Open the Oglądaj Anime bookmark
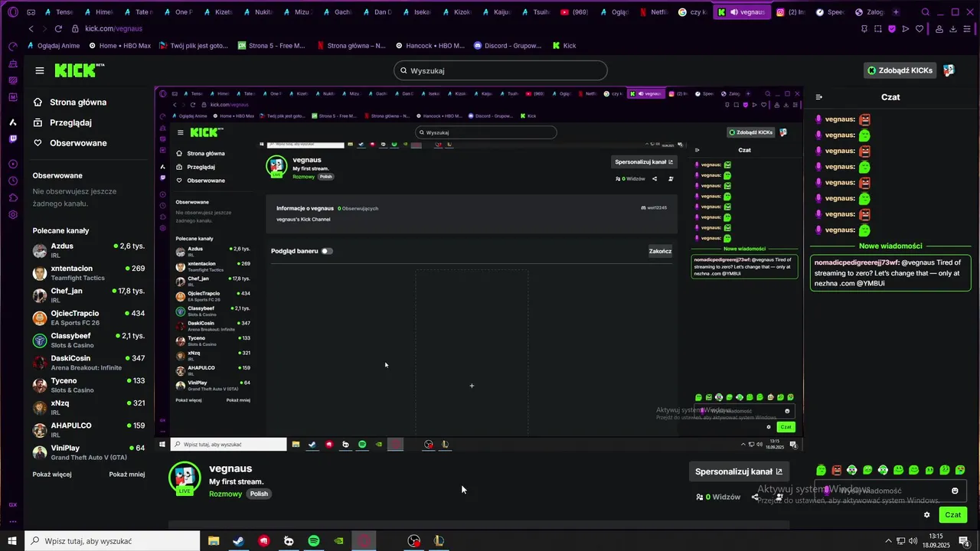This screenshot has height=551, width=980. (53, 46)
